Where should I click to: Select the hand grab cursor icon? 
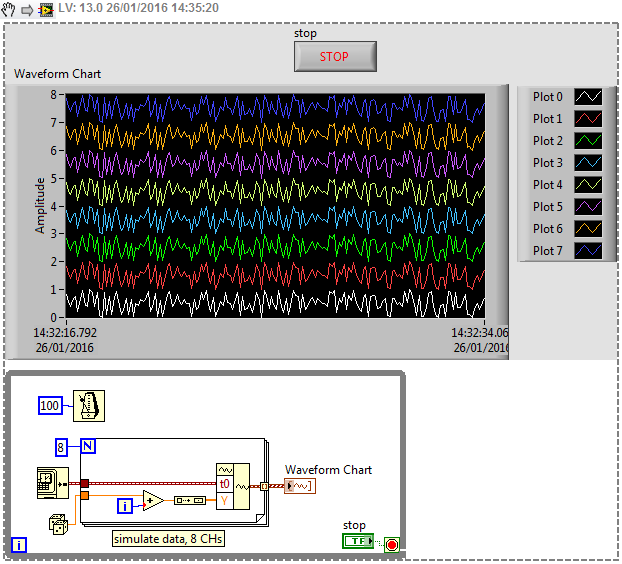8,9
